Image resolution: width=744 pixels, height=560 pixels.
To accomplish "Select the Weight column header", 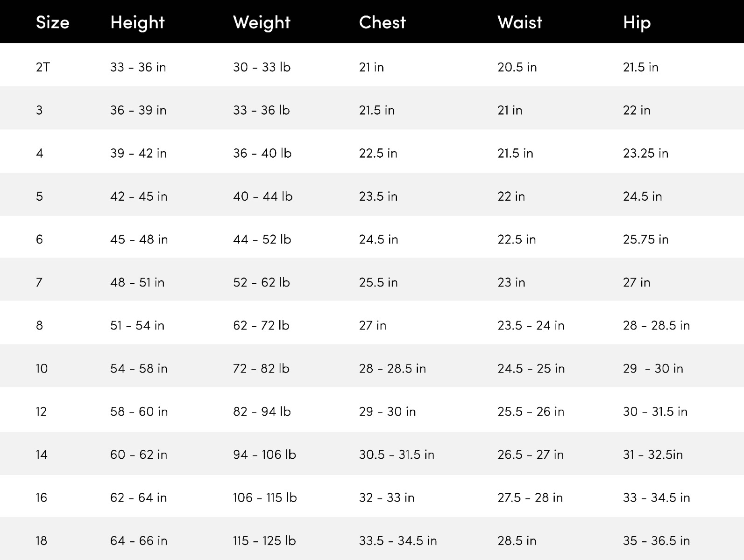I will [x=262, y=22].
